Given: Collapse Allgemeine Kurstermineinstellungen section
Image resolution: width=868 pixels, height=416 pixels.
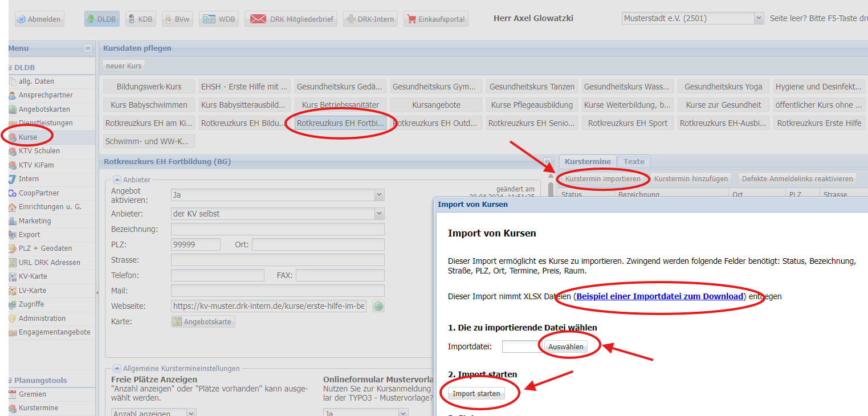Looking at the screenshot, I should 117,369.
